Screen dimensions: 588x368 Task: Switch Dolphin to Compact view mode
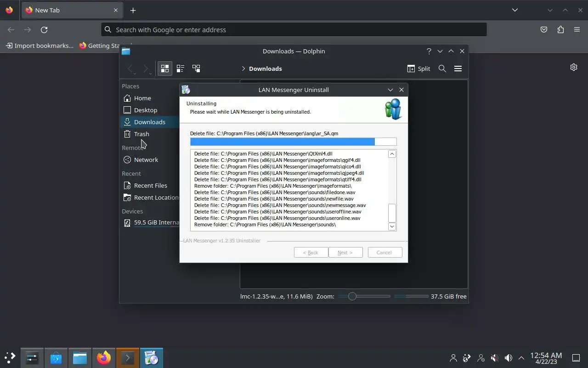(181, 69)
